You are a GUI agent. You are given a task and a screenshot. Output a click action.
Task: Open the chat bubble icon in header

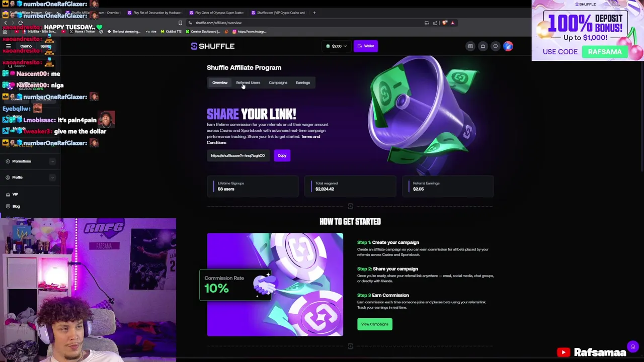click(x=496, y=46)
